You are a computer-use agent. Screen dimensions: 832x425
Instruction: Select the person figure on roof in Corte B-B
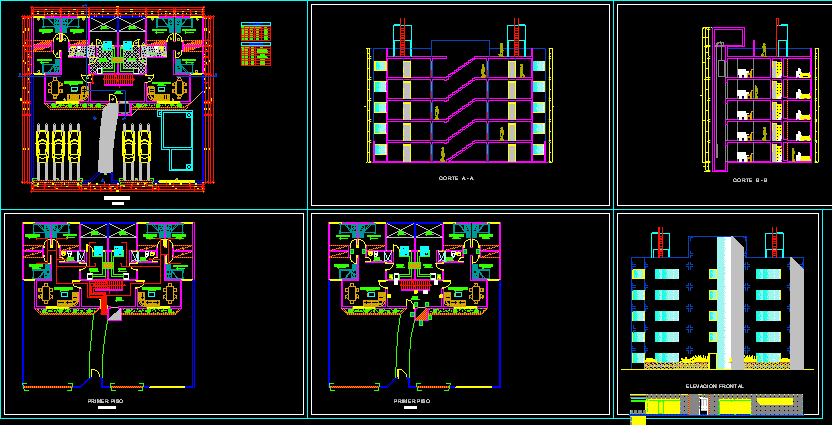point(765,49)
